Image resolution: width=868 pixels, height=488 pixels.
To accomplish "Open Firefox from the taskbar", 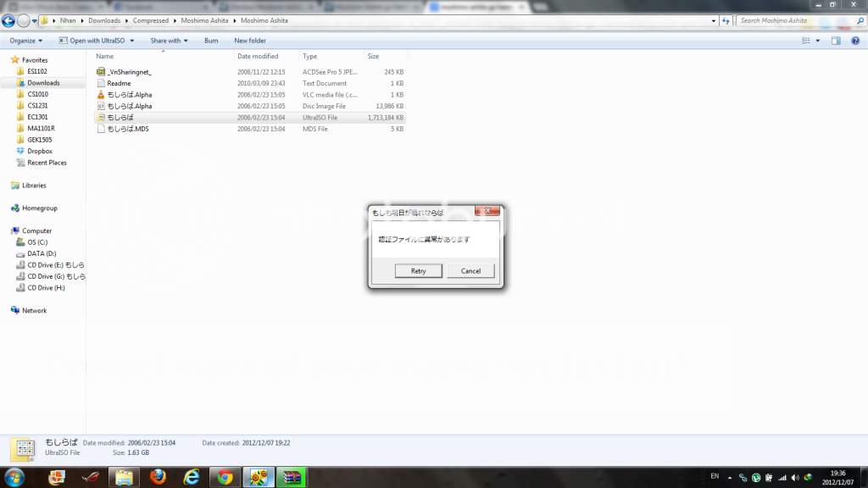I will 157,477.
